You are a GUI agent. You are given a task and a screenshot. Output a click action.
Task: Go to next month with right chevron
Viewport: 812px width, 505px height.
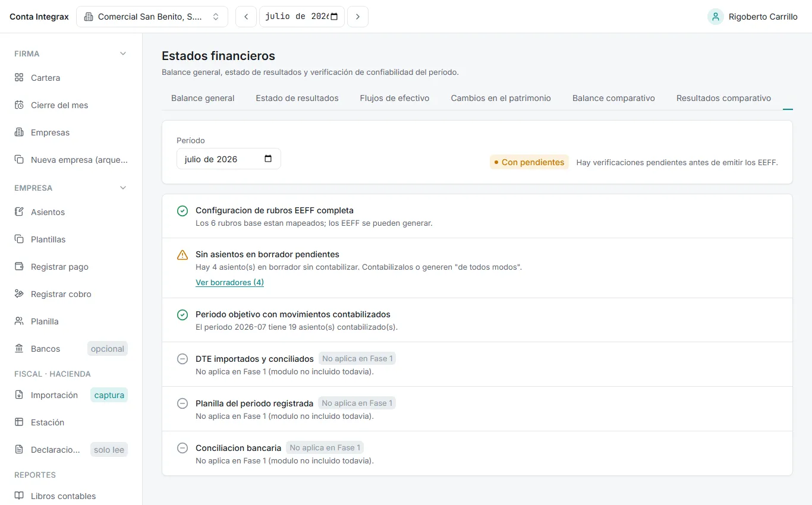click(x=357, y=17)
